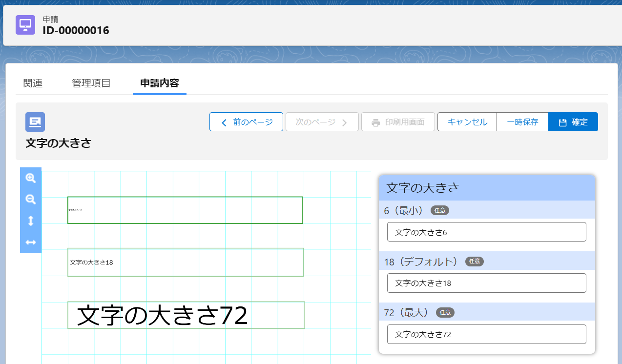Click the 6（最小） text input field
Screen dimensions: 622x364
point(486,232)
